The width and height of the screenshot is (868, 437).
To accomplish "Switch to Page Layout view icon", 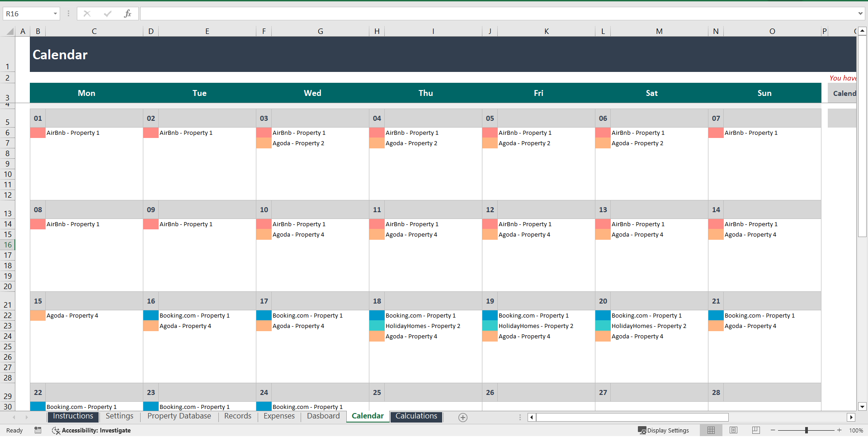I will (733, 430).
